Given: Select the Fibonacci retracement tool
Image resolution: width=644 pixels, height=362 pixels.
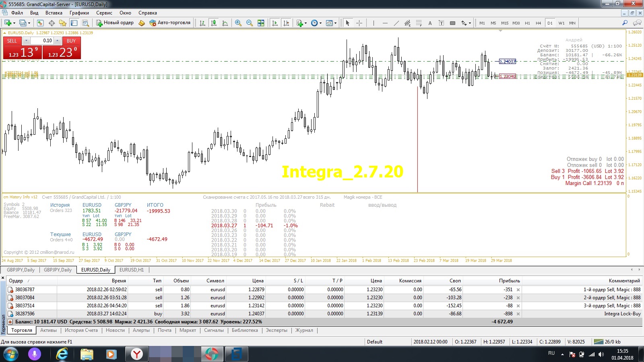Looking at the screenshot, I should [x=419, y=23].
